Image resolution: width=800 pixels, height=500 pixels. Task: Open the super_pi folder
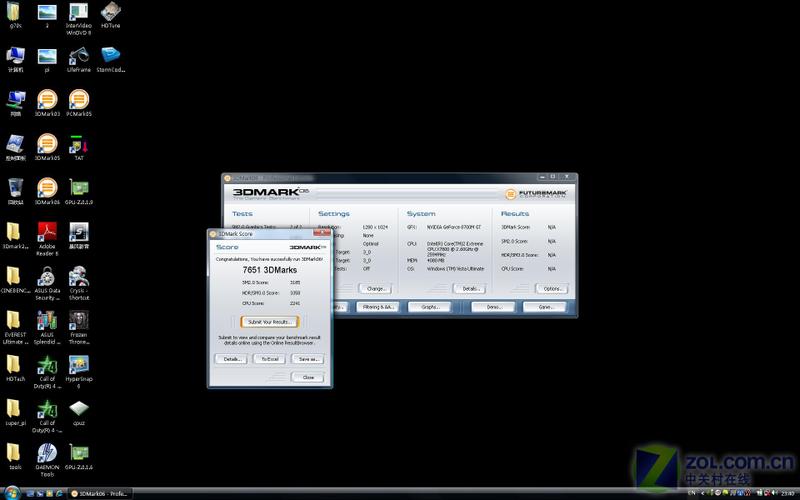tap(15, 413)
